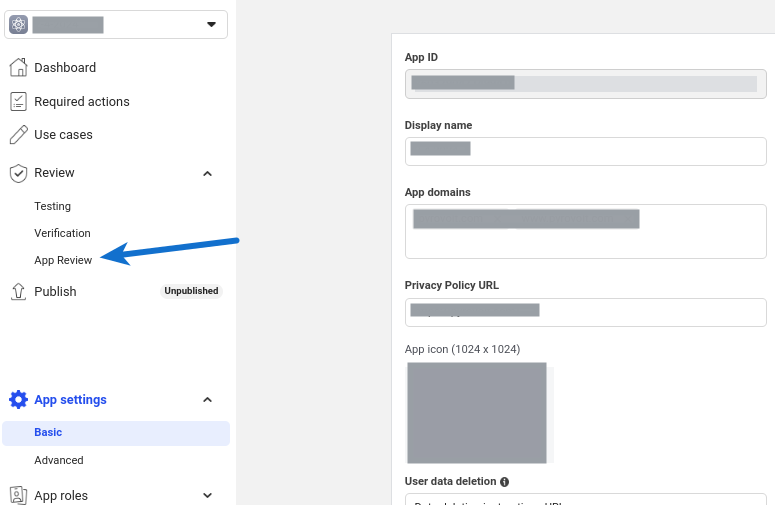Viewport: 775px width, 505px height.
Task: Click the app atom icon in selector
Action: (x=18, y=24)
